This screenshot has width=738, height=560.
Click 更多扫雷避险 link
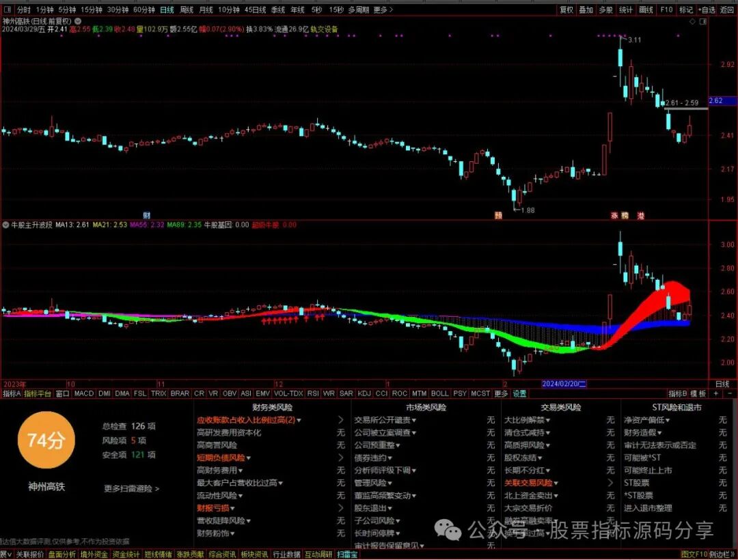point(131,488)
